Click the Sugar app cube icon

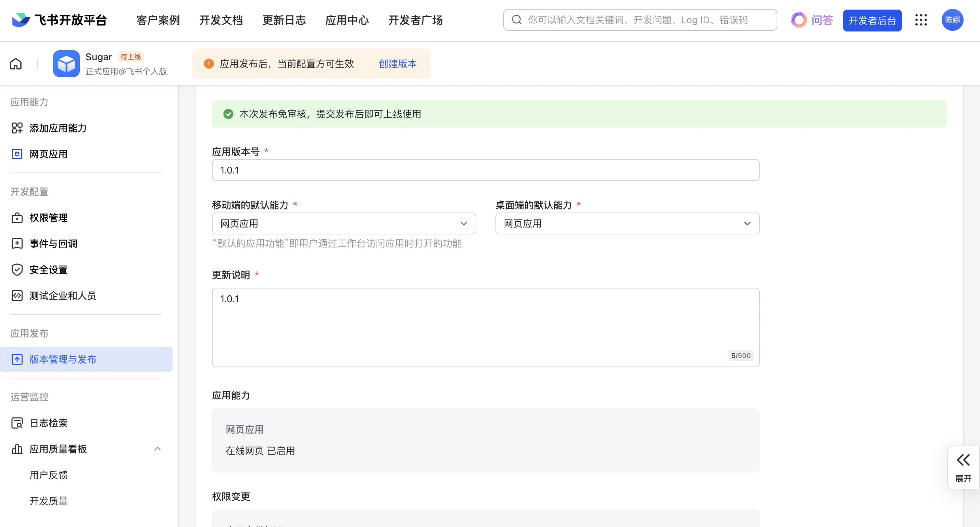pyautogui.click(x=66, y=64)
